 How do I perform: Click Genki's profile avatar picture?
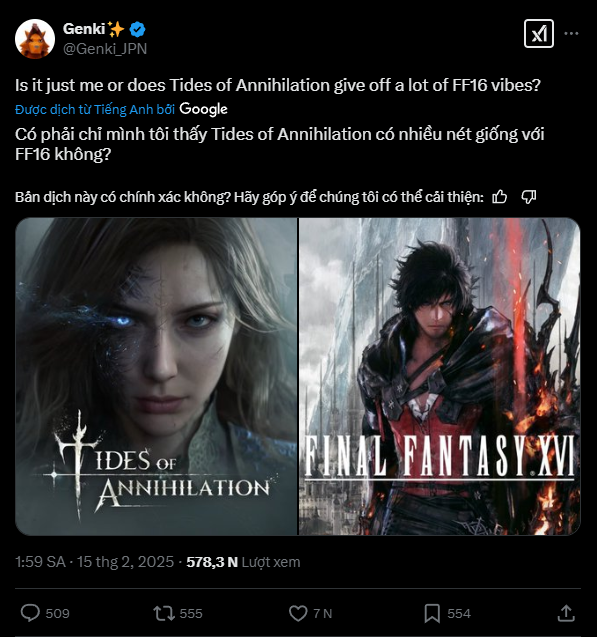click(35, 39)
